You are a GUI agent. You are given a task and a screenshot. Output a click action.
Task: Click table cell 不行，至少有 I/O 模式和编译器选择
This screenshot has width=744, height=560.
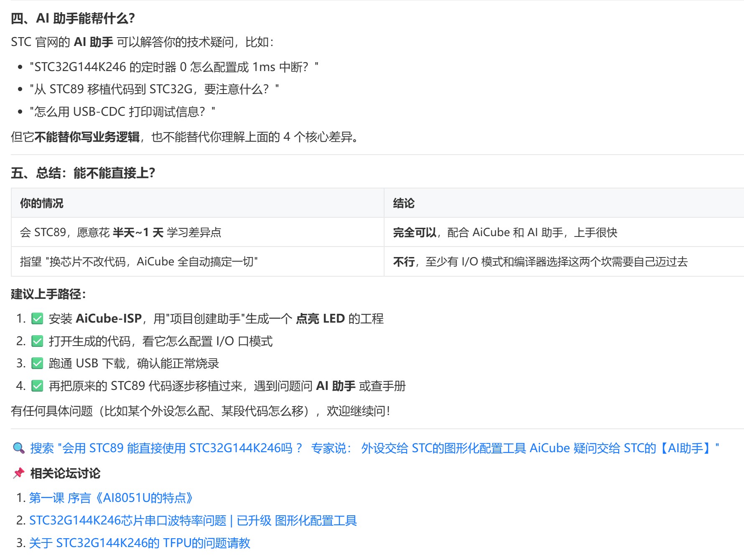(564, 262)
